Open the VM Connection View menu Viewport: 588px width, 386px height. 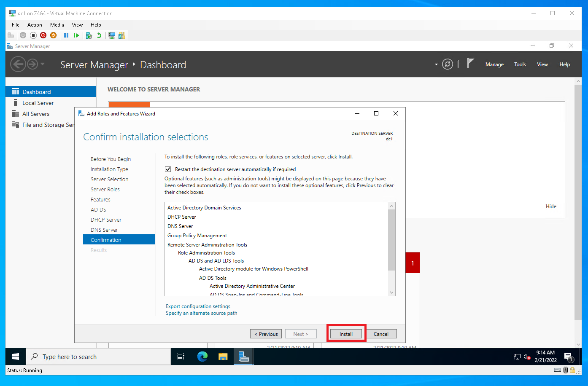point(77,25)
